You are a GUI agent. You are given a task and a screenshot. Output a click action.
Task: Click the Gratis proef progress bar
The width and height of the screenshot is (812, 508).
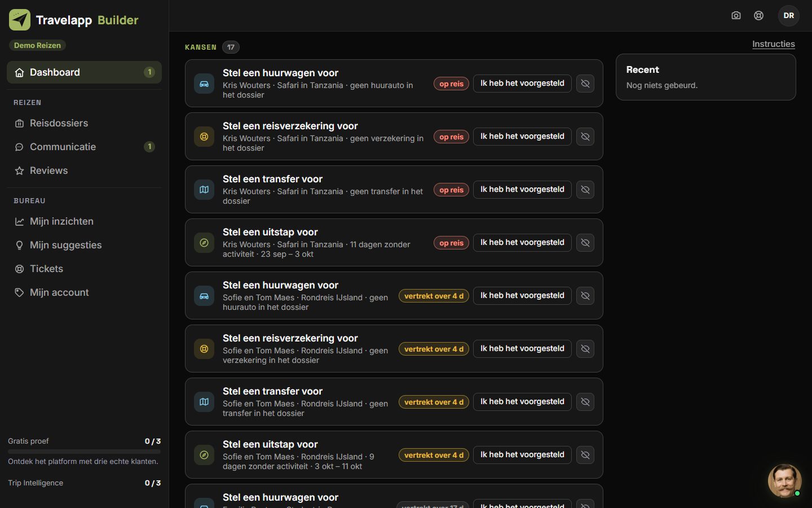[x=84, y=452]
